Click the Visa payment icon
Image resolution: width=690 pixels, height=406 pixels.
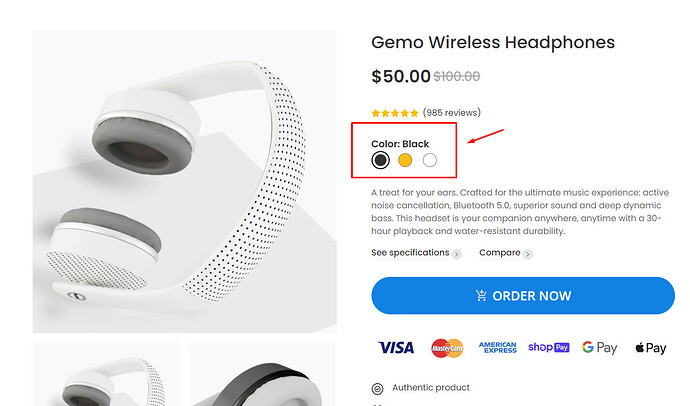[396, 347]
